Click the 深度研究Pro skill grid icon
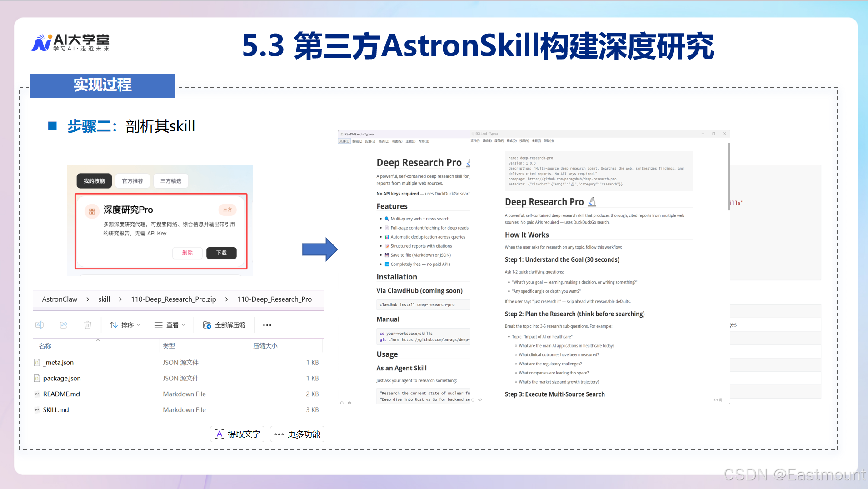 tap(92, 211)
